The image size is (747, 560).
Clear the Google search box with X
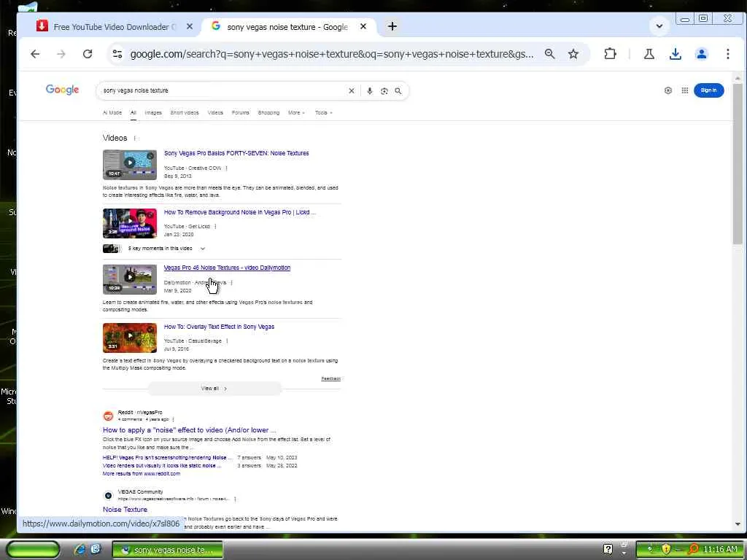click(x=352, y=90)
